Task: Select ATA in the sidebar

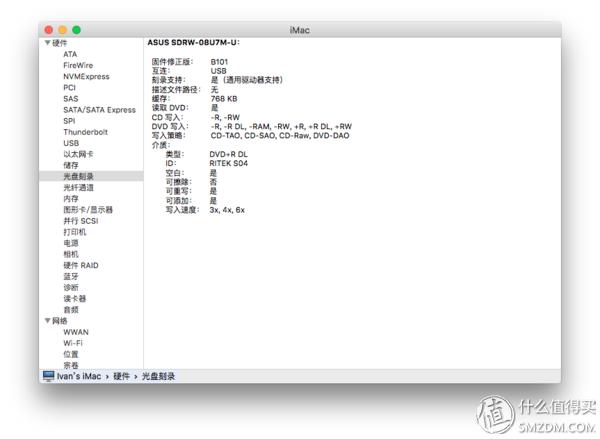Action: (x=70, y=54)
